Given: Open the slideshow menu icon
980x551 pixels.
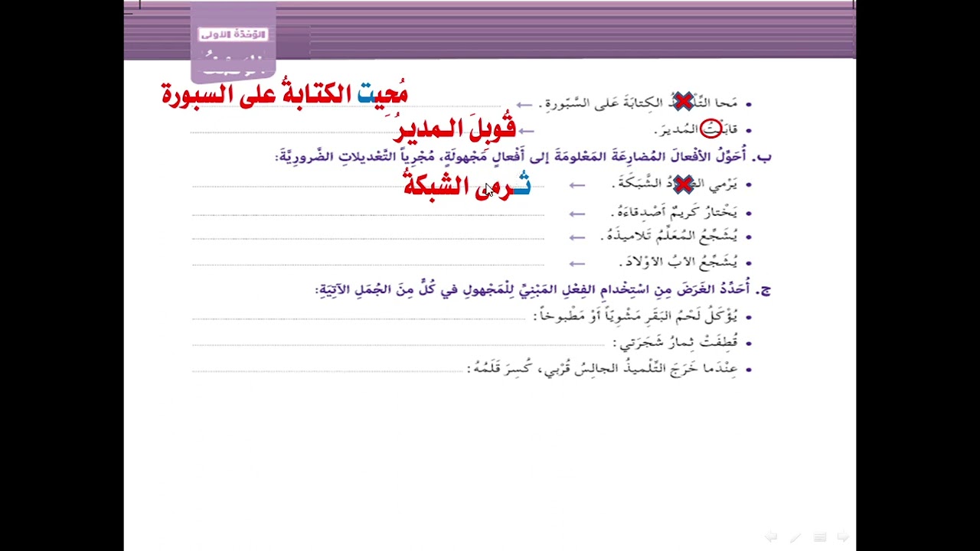Looking at the screenshot, I should (x=819, y=537).
